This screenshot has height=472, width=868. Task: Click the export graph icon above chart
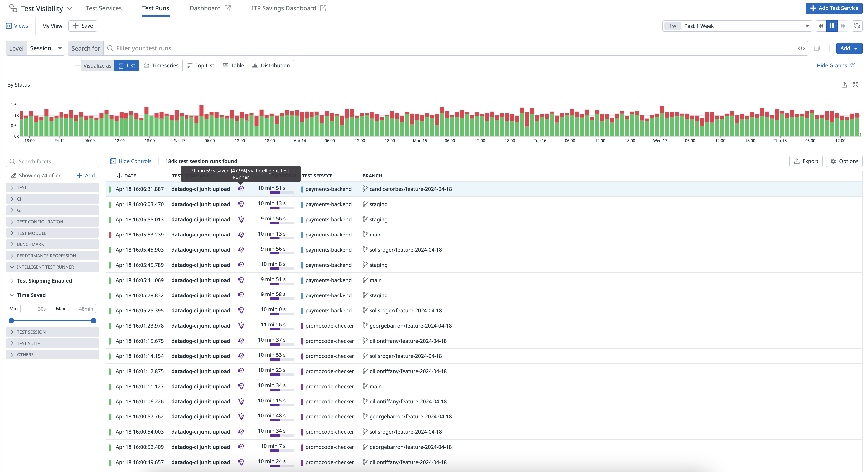click(844, 85)
